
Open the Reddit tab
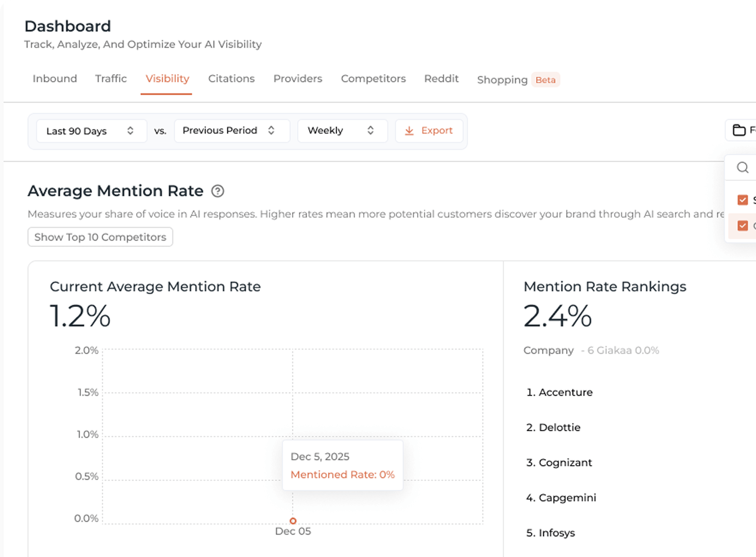(x=441, y=79)
